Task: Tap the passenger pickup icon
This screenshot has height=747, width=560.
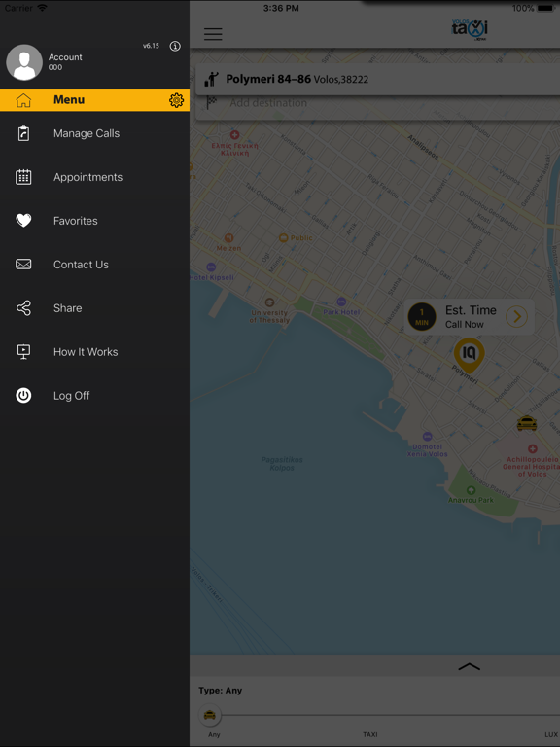Action: [x=211, y=79]
